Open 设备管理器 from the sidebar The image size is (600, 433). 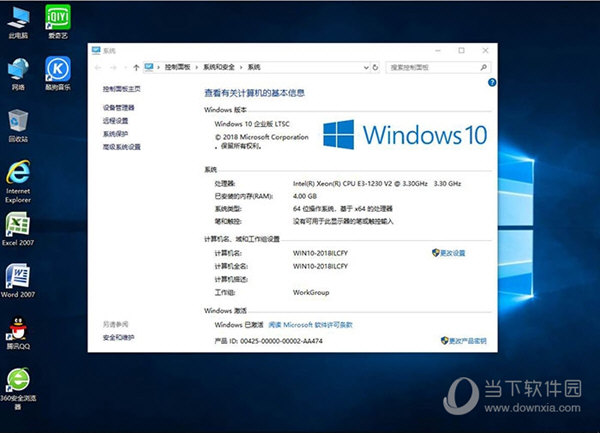(119, 107)
